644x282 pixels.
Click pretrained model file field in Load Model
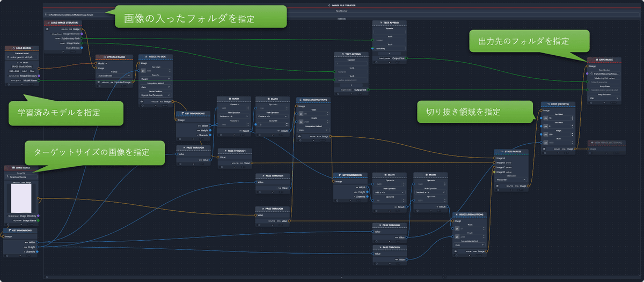coord(22,57)
